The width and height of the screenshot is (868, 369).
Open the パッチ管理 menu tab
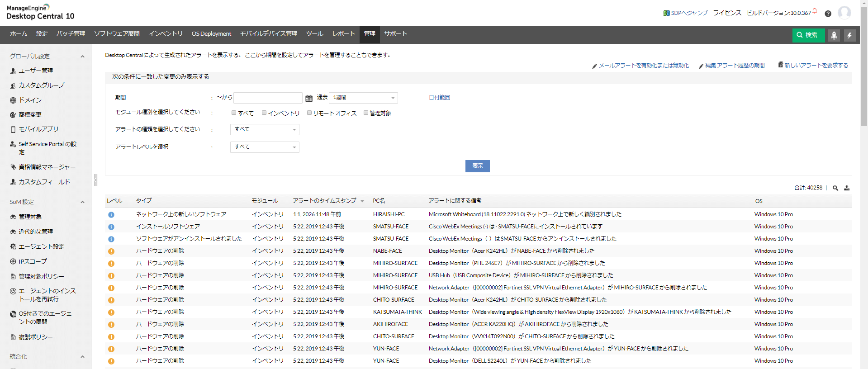point(71,34)
